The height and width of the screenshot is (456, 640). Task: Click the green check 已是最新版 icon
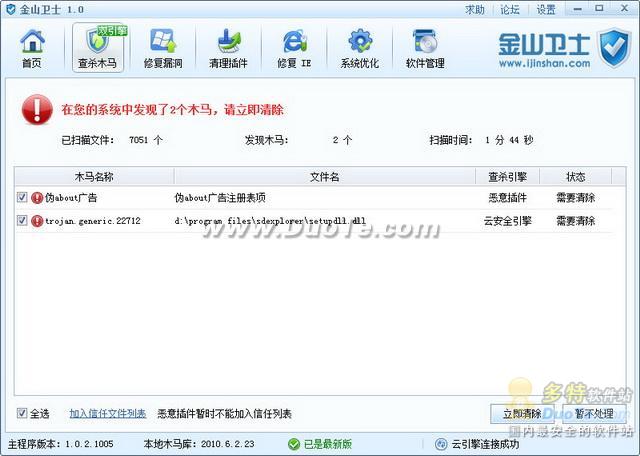[293, 444]
